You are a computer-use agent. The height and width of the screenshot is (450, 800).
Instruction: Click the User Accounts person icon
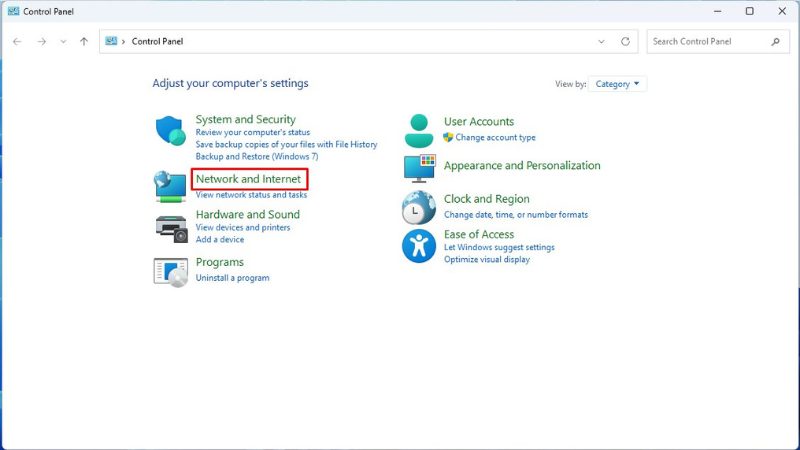(419, 131)
